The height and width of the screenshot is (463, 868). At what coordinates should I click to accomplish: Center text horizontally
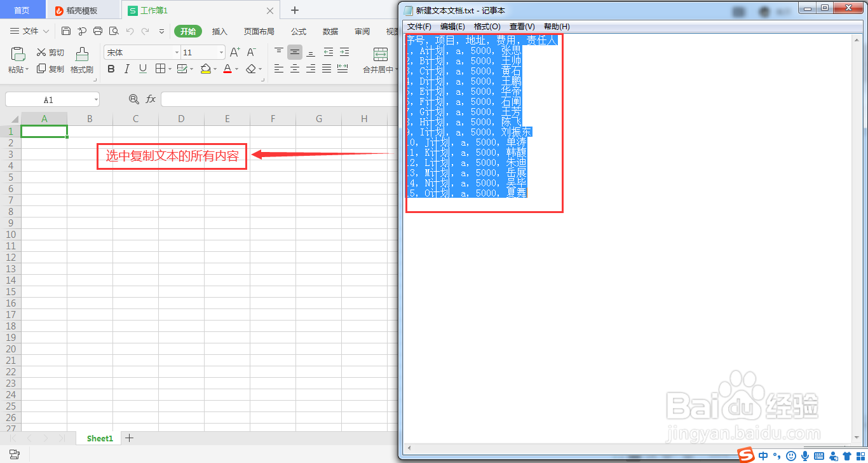(295, 69)
